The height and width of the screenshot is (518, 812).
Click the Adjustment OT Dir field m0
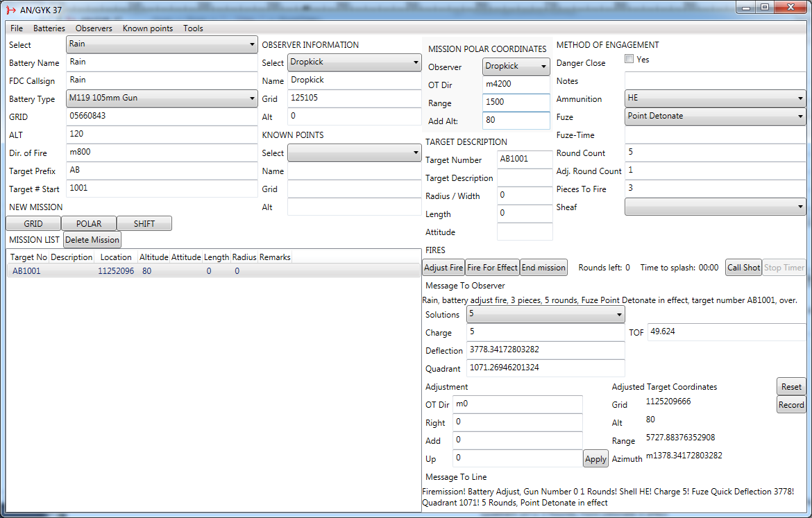point(517,405)
